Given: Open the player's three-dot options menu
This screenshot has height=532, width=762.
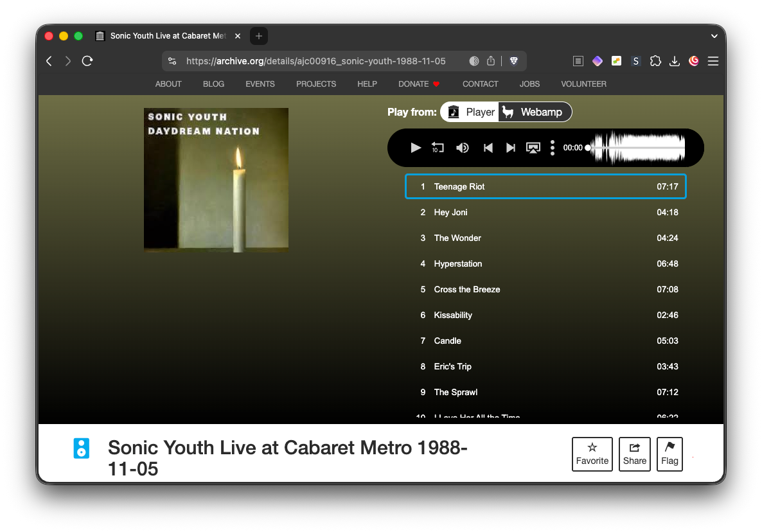Looking at the screenshot, I should (552, 148).
